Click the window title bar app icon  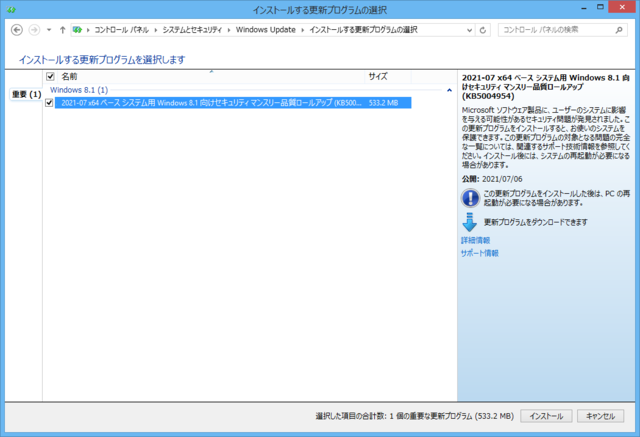(11, 9)
